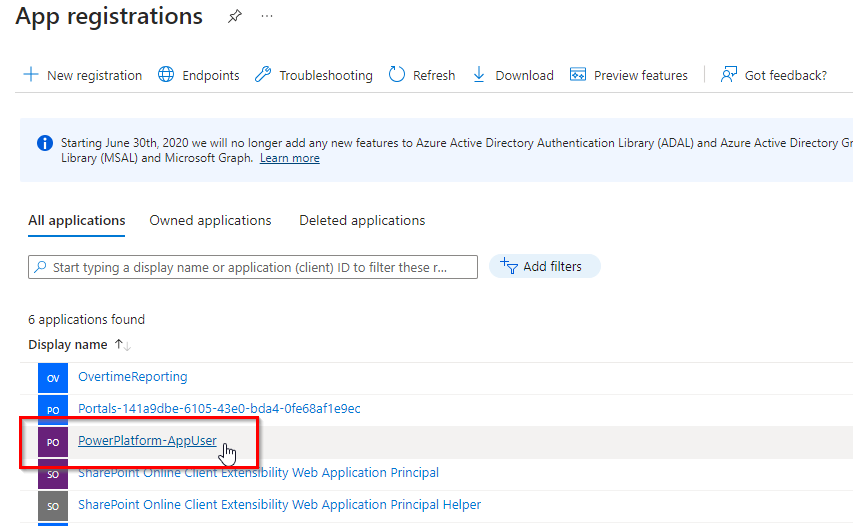Click the Add filters button

tap(545, 266)
